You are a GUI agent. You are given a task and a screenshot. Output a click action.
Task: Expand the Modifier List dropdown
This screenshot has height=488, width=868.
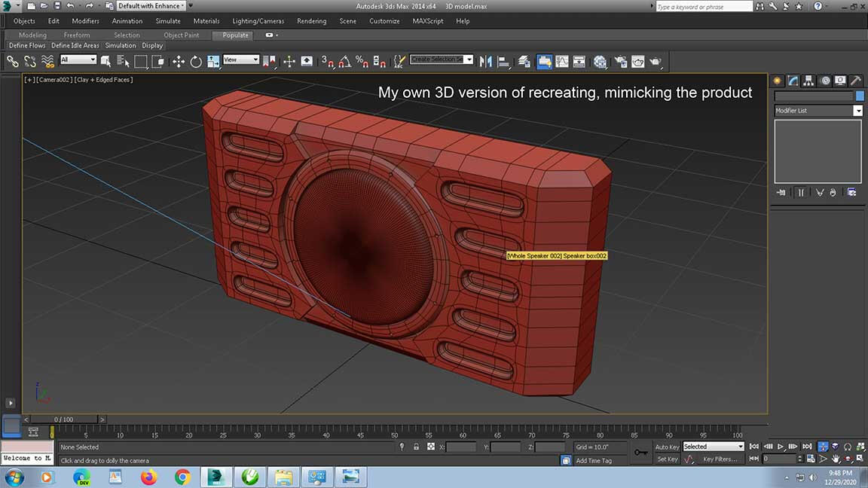pyautogui.click(x=857, y=111)
